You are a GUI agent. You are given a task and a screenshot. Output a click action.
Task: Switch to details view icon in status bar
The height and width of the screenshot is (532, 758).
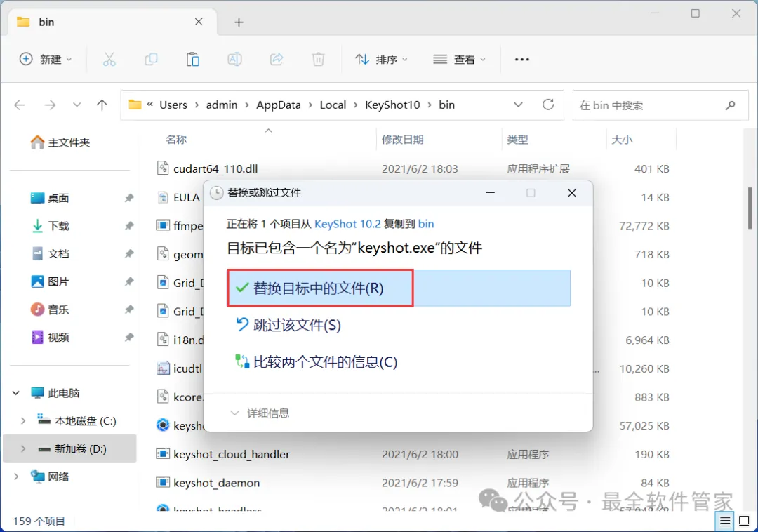pos(725,521)
